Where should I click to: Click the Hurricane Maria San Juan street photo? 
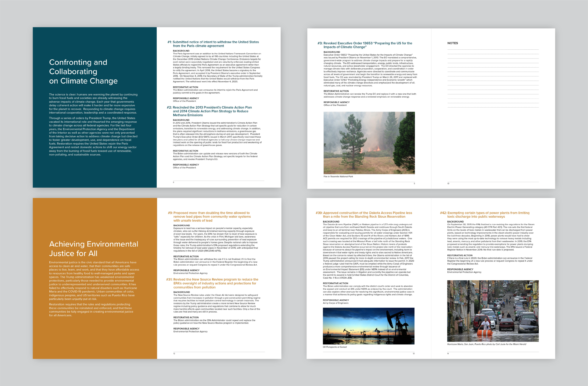493,311
